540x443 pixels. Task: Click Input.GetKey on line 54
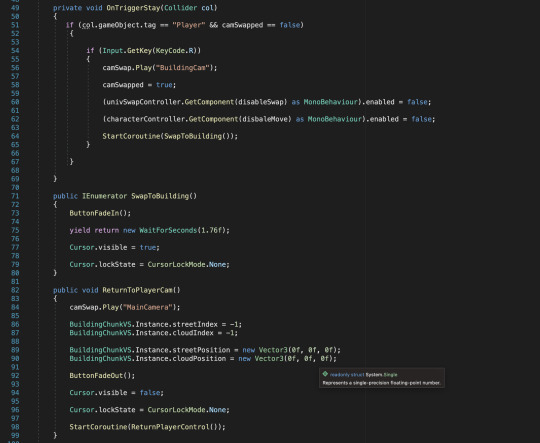[127, 51]
